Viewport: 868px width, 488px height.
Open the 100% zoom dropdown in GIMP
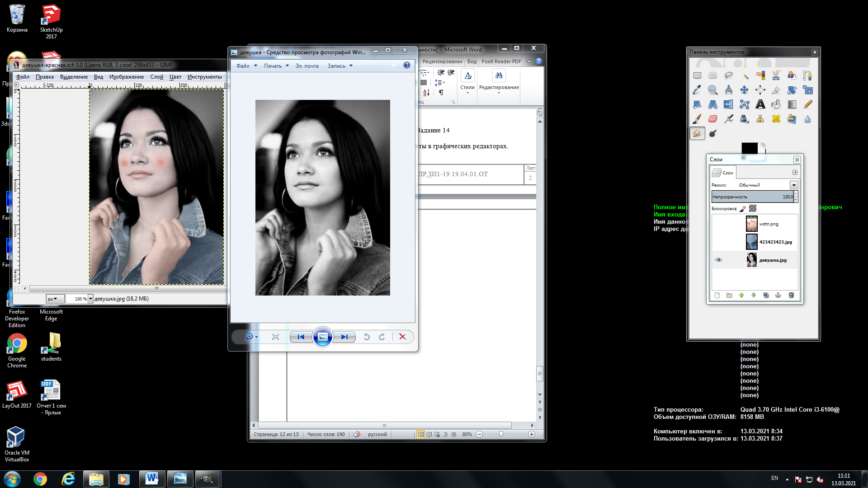(90, 299)
